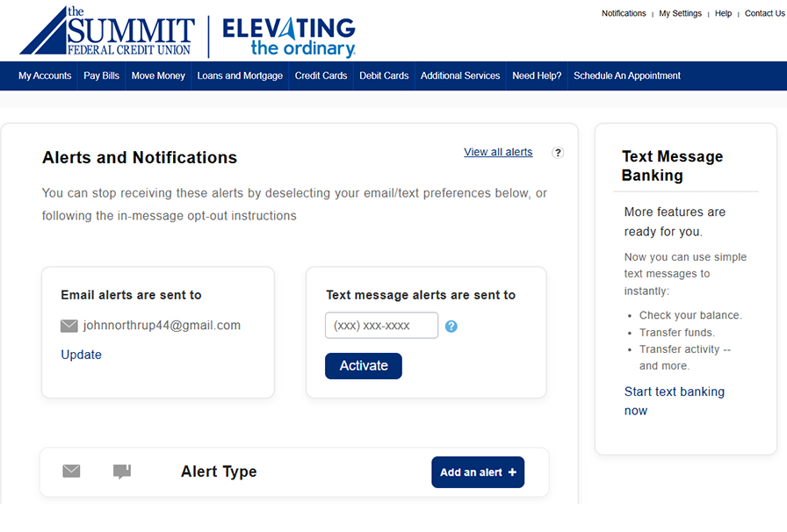The height and width of the screenshot is (532, 787).
Task: Click Schedule An Appointment
Action: click(x=627, y=75)
